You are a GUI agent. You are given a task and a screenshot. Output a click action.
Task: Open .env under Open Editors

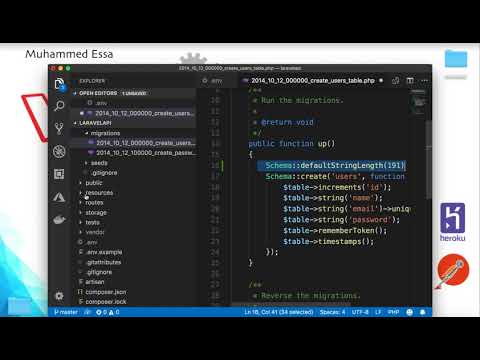pyautogui.click(x=133, y=103)
